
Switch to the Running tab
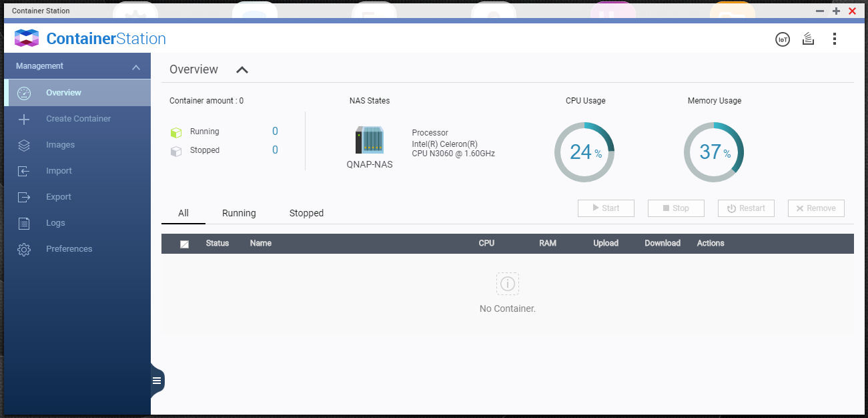tap(239, 213)
